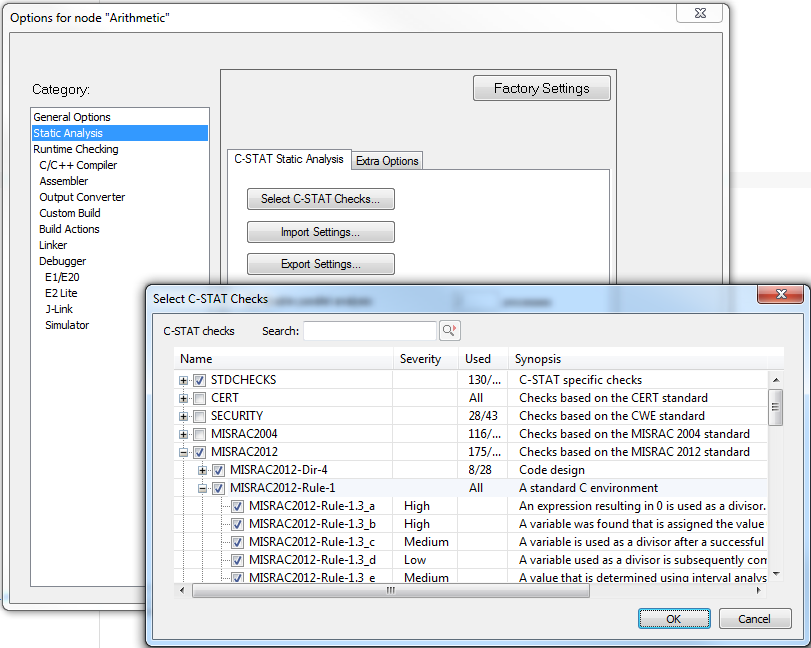Confirm the checks dialog with OK
Viewport: 811px width, 648px height.
(x=674, y=619)
